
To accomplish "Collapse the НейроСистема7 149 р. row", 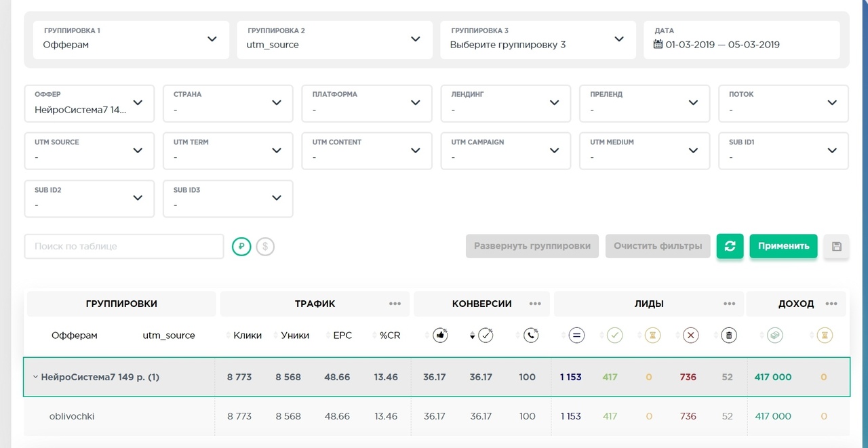I will (35, 377).
